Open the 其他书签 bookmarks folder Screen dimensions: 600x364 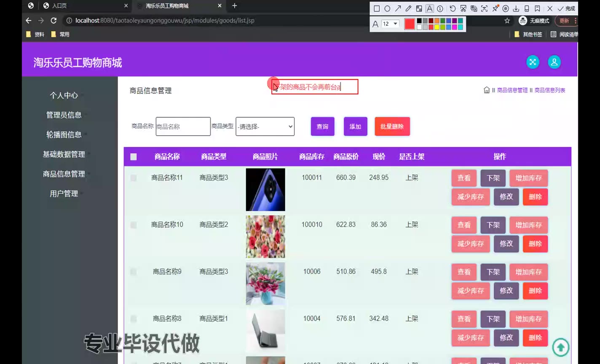pos(528,35)
